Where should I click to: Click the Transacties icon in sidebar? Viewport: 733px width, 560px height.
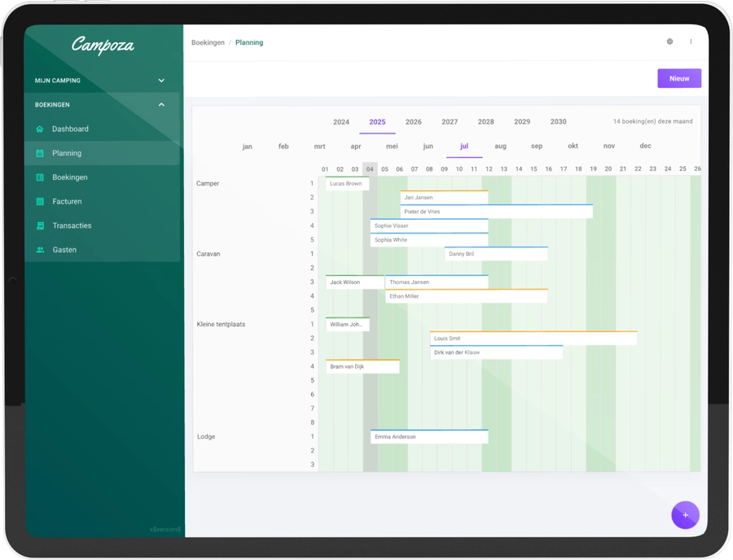40,225
